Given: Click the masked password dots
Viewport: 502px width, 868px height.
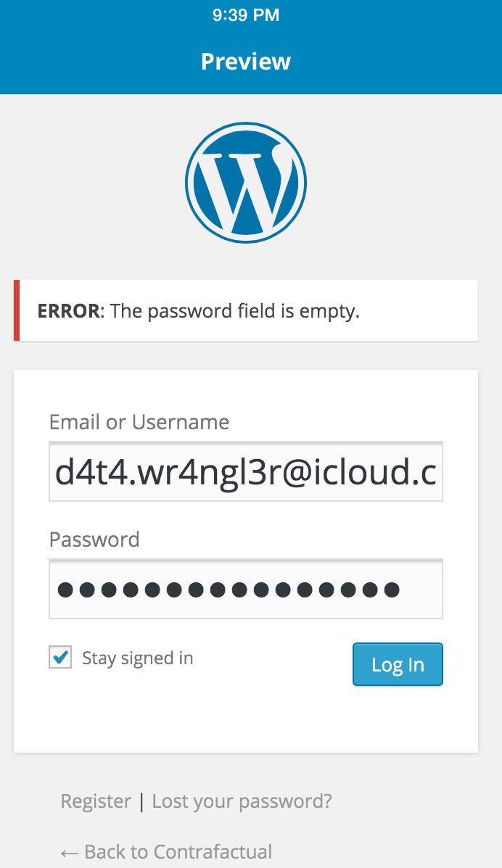Looking at the screenshot, I should [229, 590].
